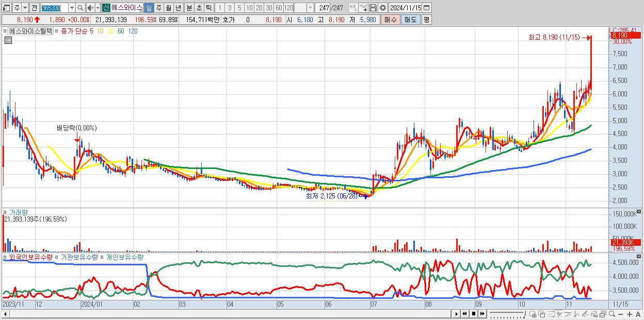Click the right scroll arrow on the horizontal scrollbar
The image size is (644, 320).
456,314
